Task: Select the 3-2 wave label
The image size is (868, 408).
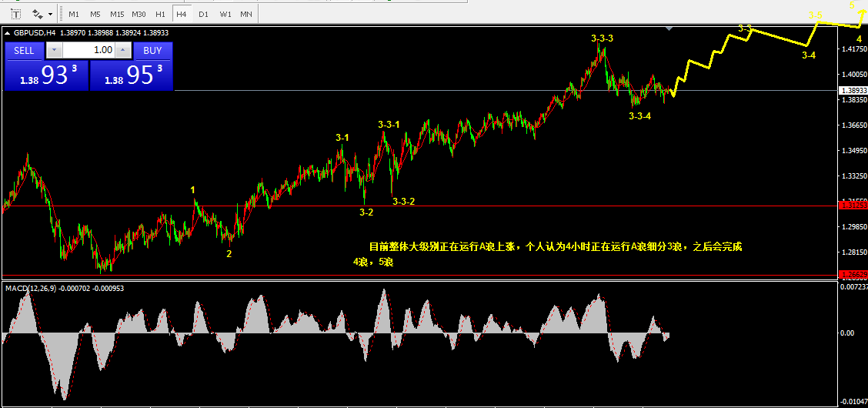Action: click(x=366, y=212)
